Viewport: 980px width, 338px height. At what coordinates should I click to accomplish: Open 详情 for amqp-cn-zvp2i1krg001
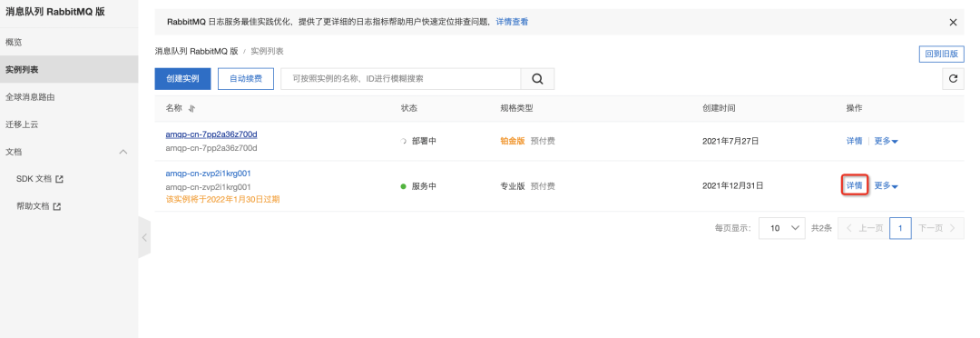click(x=855, y=185)
